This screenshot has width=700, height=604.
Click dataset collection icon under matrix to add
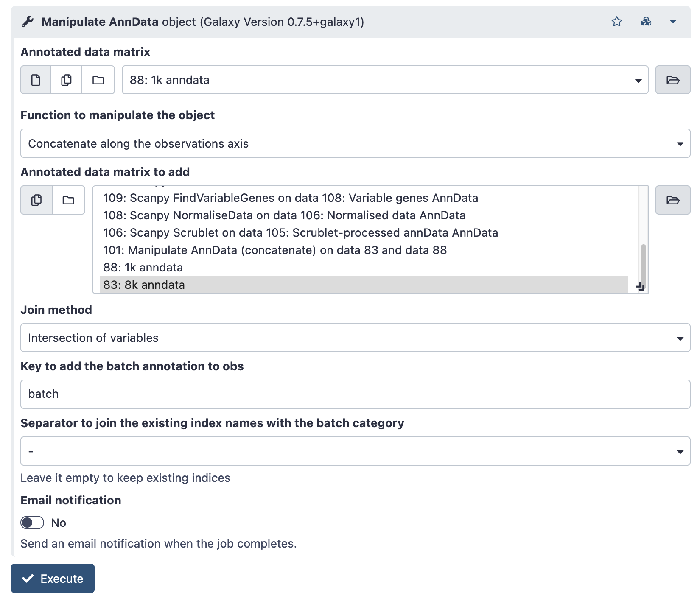click(x=68, y=200)
